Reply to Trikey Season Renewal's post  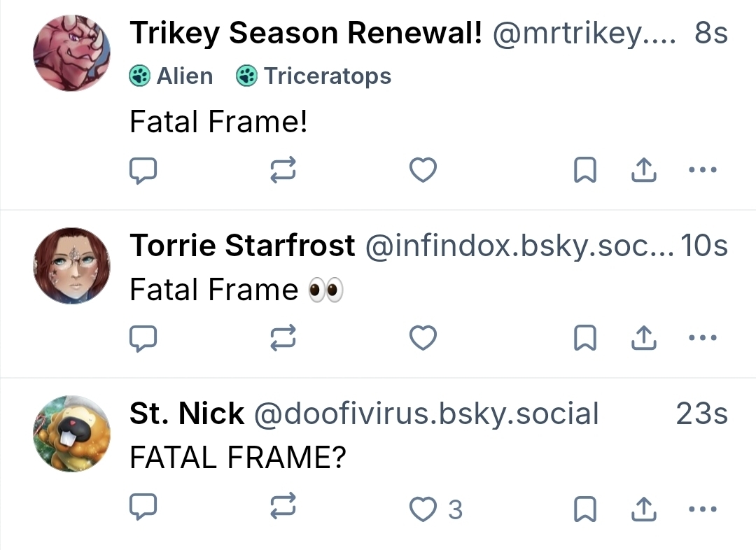click(143, 170)
